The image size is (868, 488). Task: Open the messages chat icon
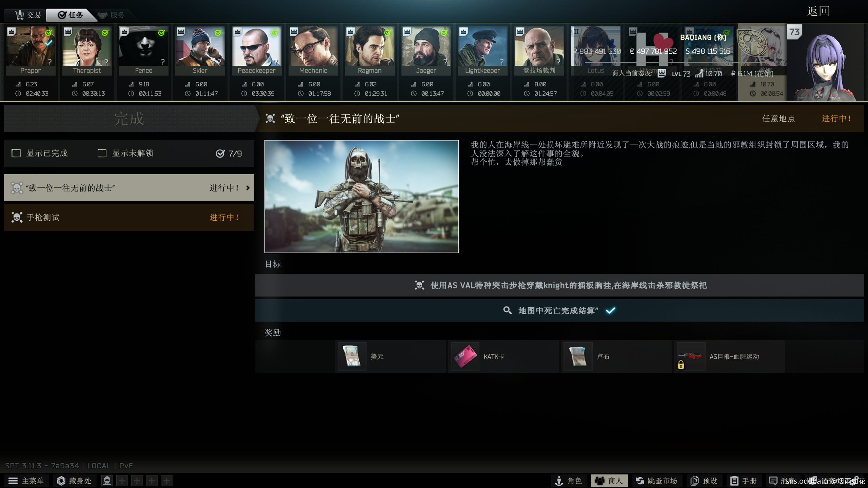(x=774, y=481)
